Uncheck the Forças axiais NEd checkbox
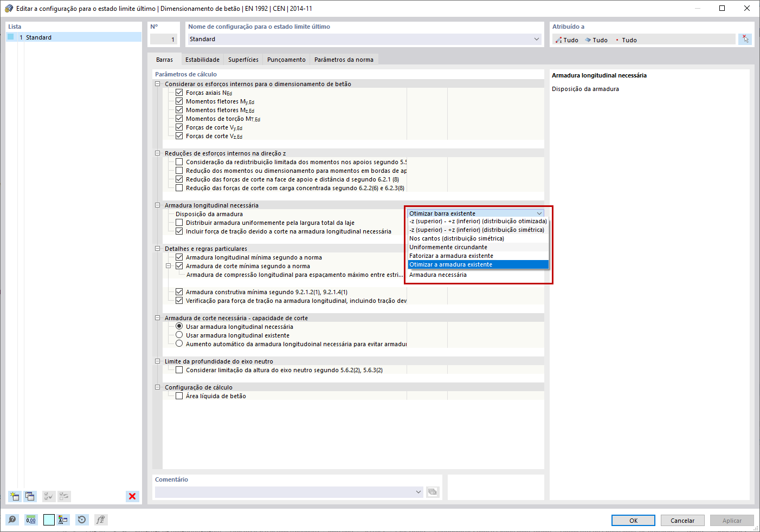The width and height of the screenshot is (760, 532). tap(179, 93)
